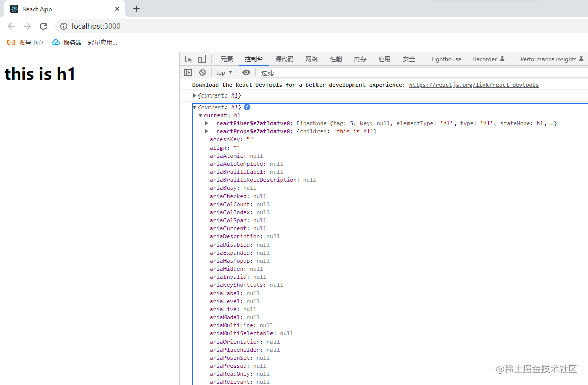Toggle live expression eye icon
Screen dimensions: 588x385
pos(246,72)
